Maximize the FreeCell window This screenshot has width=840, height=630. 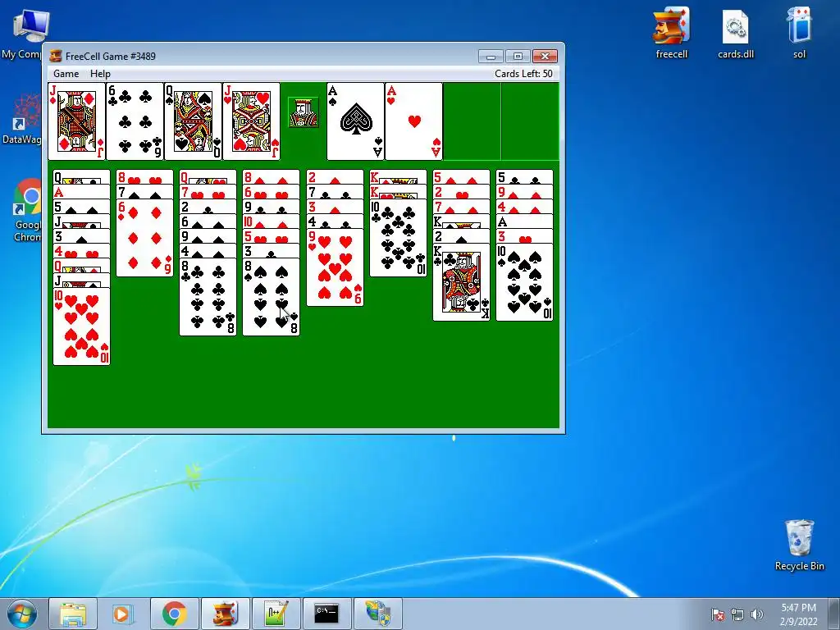click(518, 57)
